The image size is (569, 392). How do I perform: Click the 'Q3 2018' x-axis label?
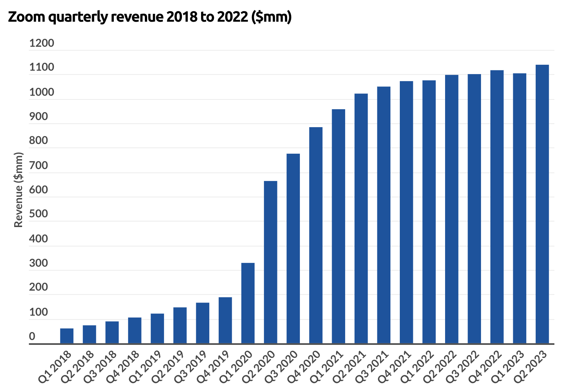[100, 367]
